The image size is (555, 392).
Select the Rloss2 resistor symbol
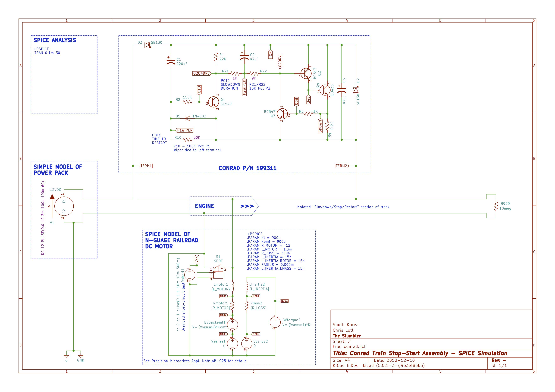click(x=247, y=306)
